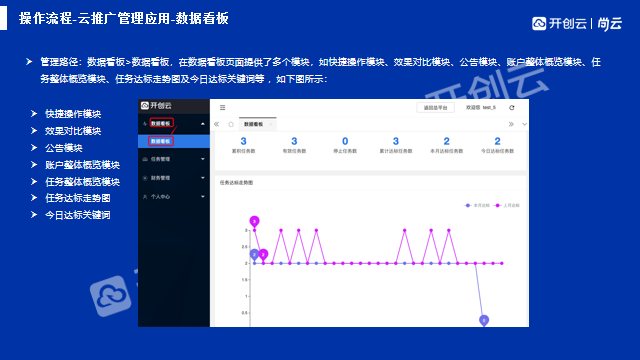Screen dimensions: 640x360
Task: Click the refresh icon beside test_5
Action: tap(512, 108)
